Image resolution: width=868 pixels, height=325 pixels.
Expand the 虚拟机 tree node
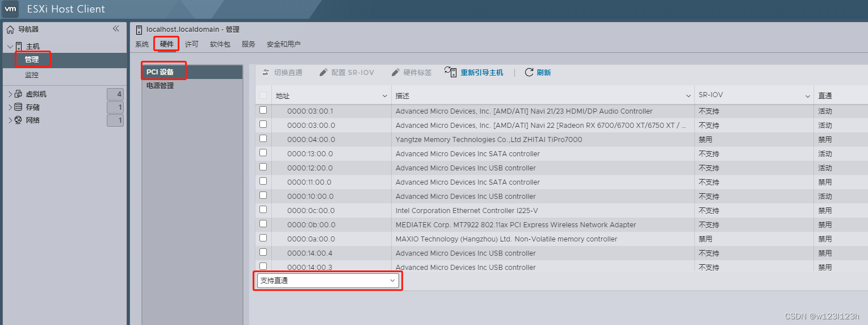click(x=10, y=94)
